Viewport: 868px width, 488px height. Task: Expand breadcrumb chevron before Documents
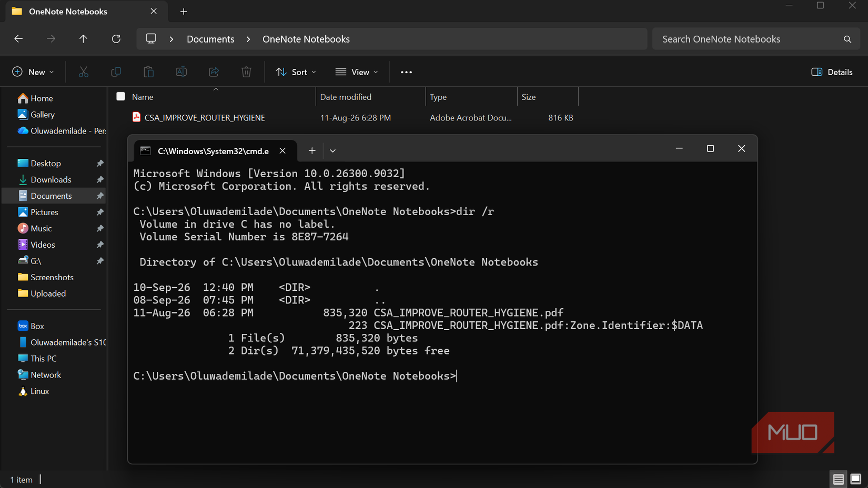(x=171, y=39)
